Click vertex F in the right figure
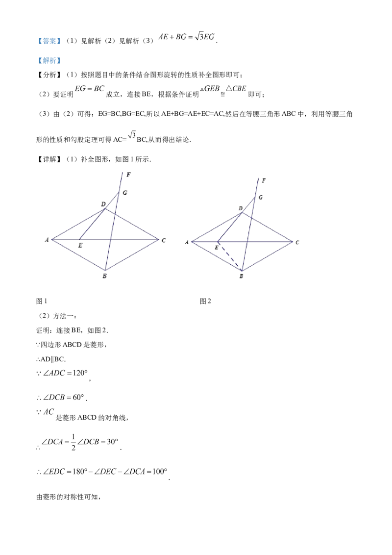 pos(263,181)
